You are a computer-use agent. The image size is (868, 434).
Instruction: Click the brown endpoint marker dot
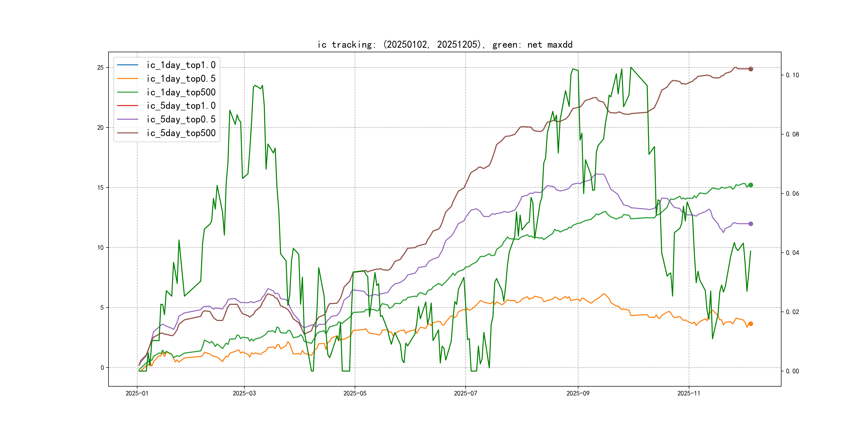(x=751, y=69)
